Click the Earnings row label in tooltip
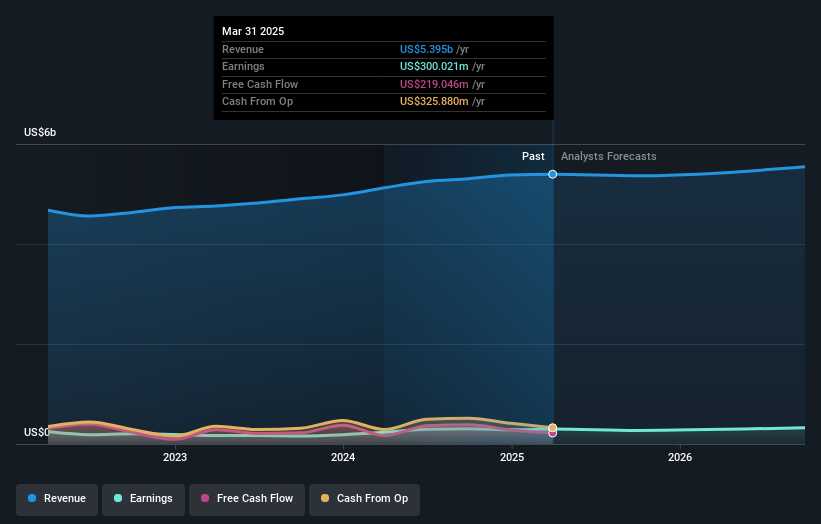The width and height of the screenshot is (821, 524). point(243,66)
